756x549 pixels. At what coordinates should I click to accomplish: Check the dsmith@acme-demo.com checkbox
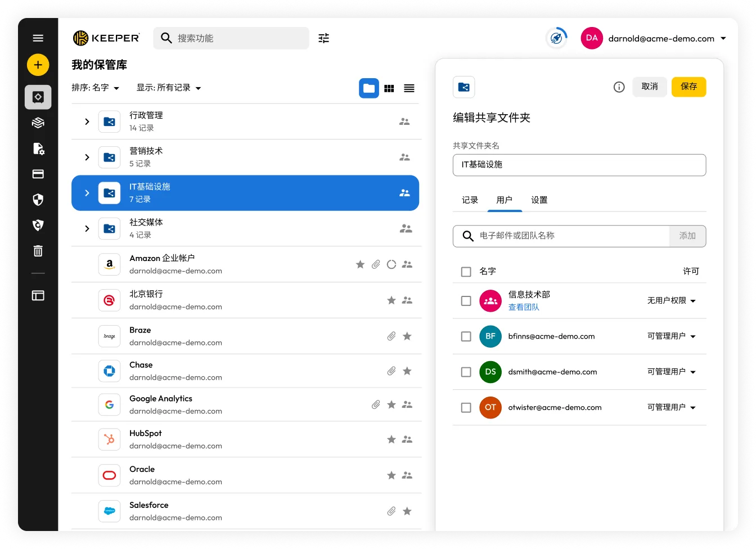(466, 372)
